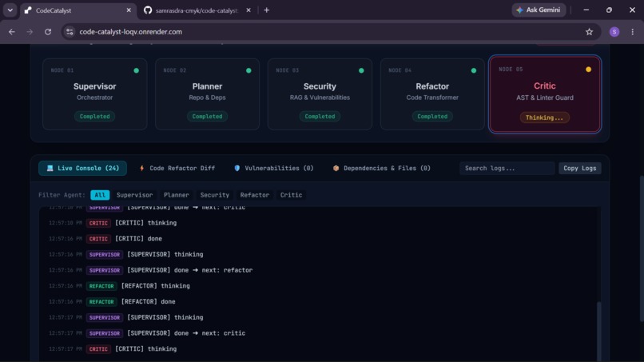Click the REFACTOR tag on '[REFACTOR] done' row
Viewport: 644px width, 362px height.
(101, 301)
